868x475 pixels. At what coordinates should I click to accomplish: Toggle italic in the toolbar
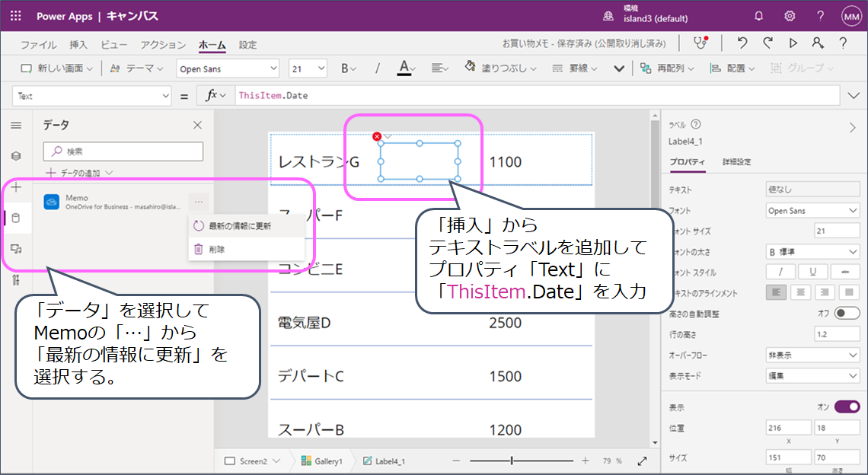click(378, 68)
